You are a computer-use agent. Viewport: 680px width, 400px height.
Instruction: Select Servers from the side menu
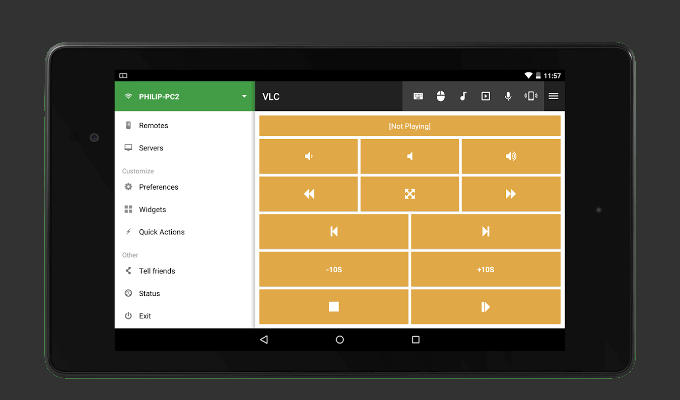pyautogui.click(x=151, y=148)
